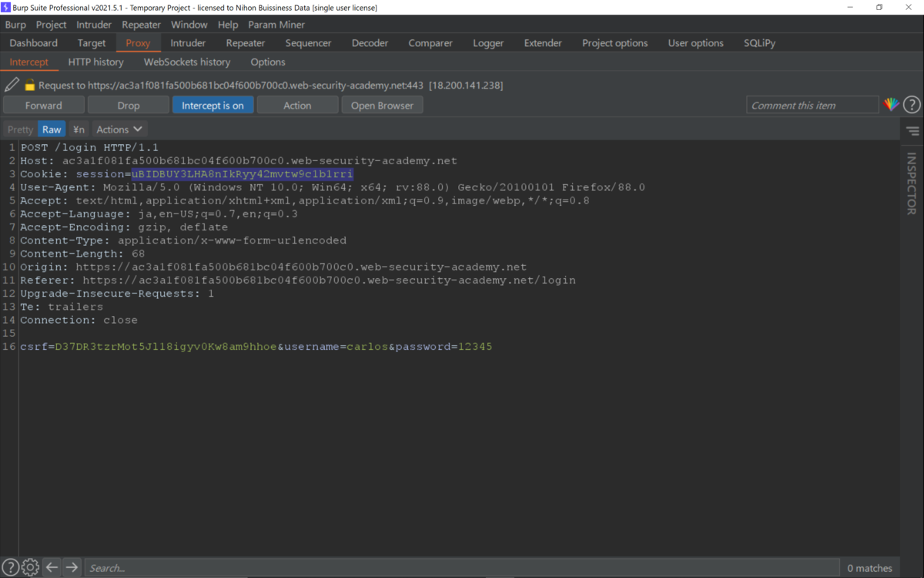
Task: Click the 0 matches indicator
Action: point(869,568)
